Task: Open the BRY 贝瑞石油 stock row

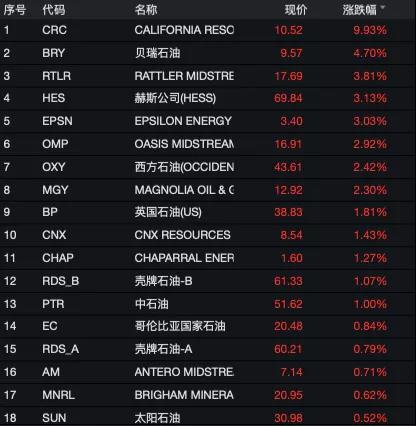Action: tap(208, 53)
